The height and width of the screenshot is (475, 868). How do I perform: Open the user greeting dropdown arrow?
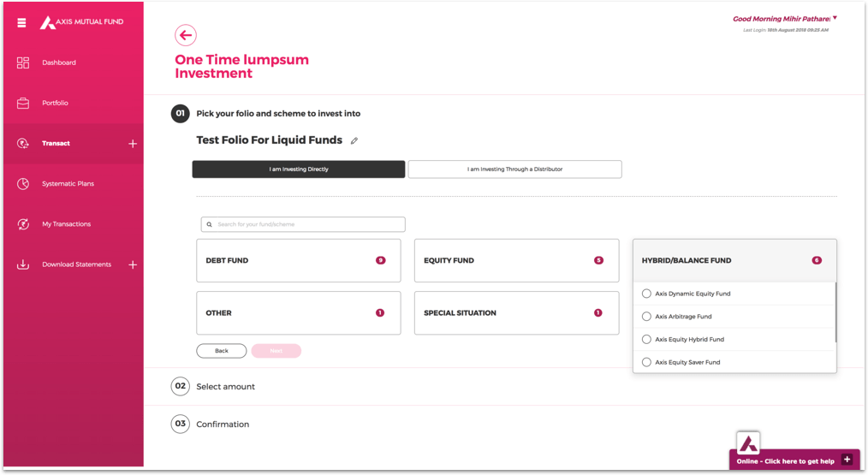[835, 18]
